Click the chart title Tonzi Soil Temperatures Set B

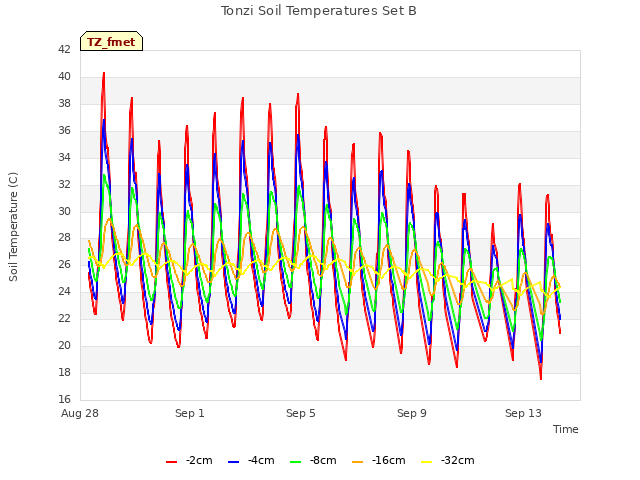click(x=319, y=11)
